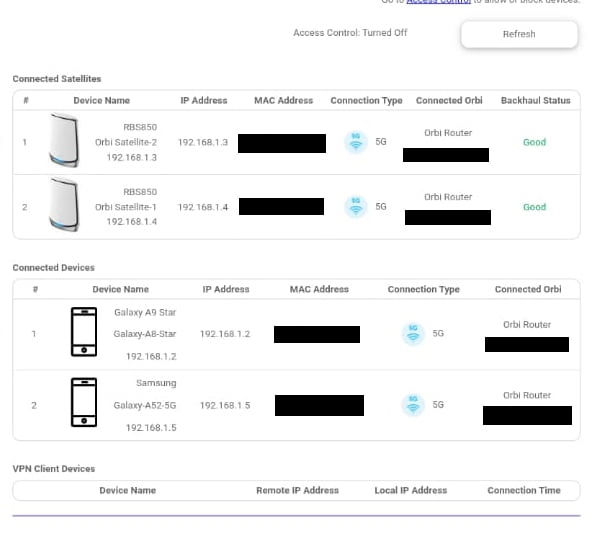The image size is (605, 559).
Task: Click Good backhaul status for Orbi Satellite-2
Action: pos(534,142)
